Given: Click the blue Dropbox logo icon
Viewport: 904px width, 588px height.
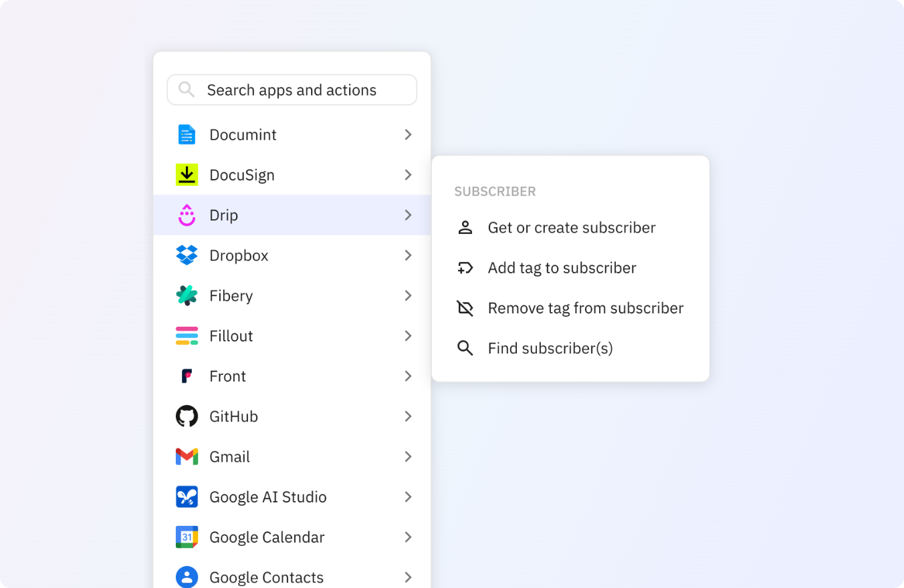Looking at the screenshot, I should pos(187,255).
